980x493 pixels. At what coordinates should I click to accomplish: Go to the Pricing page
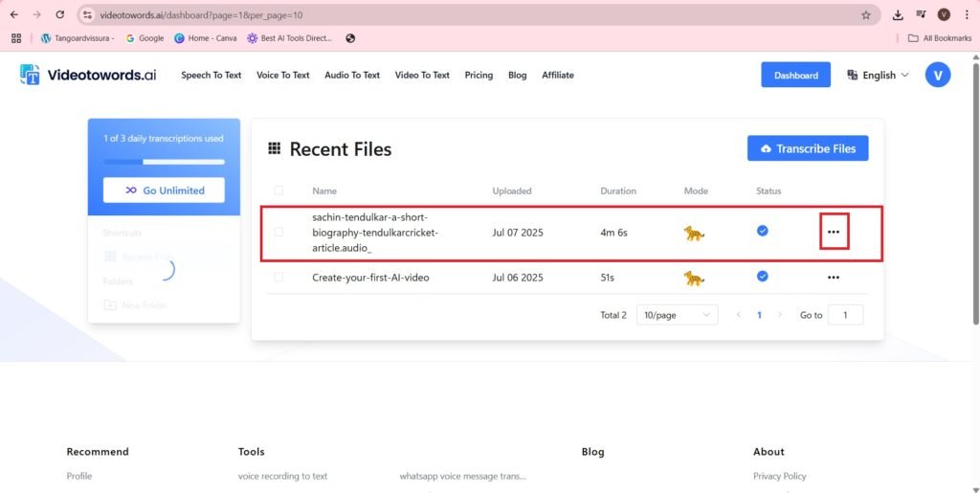[479, 75]
